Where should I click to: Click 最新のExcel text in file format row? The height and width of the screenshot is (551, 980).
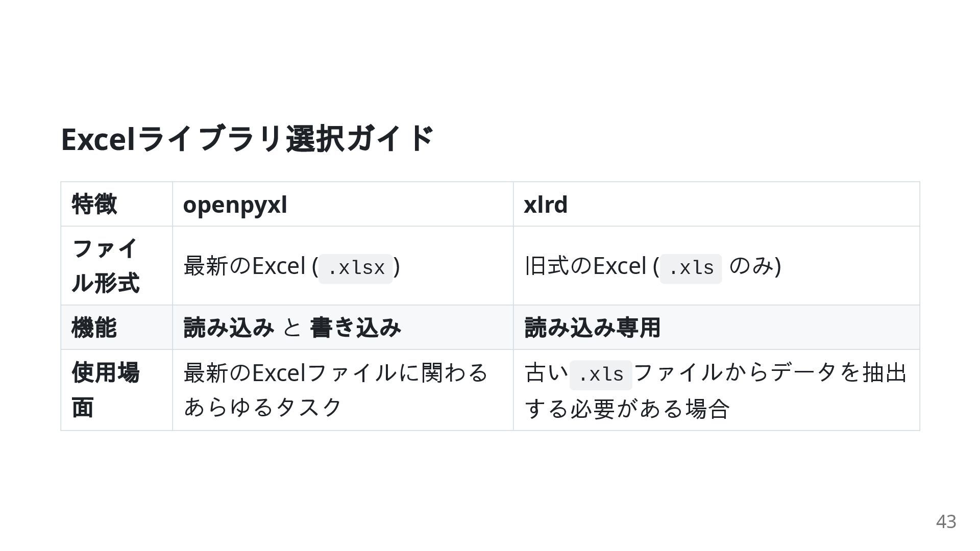coord(244,266)
